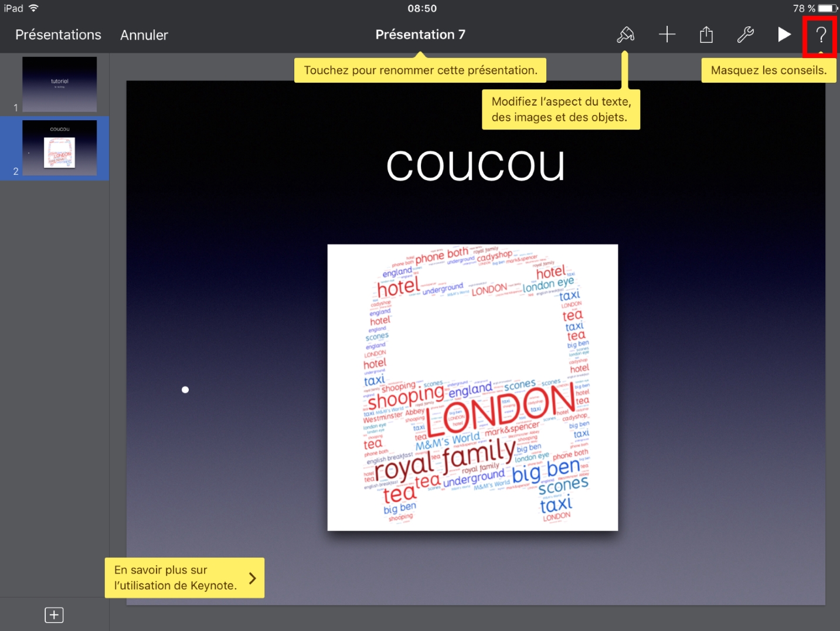Viewport: 840px width, 631px height.
Task: Open the Share menu icon
Action: click(706, 35)
